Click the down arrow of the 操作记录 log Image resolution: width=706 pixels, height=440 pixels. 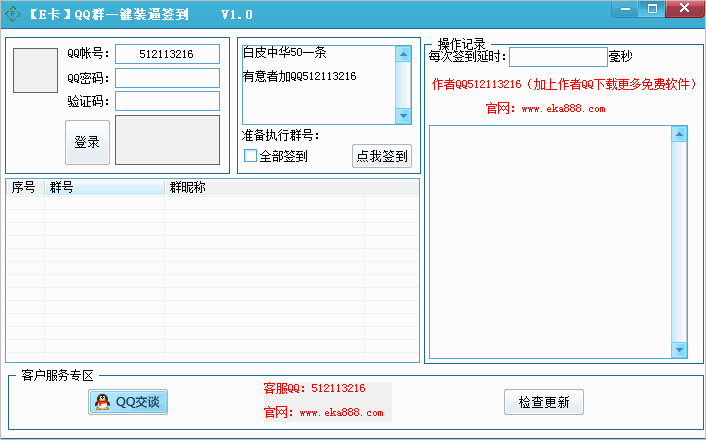pyautogui.click(x=679, y=349)
